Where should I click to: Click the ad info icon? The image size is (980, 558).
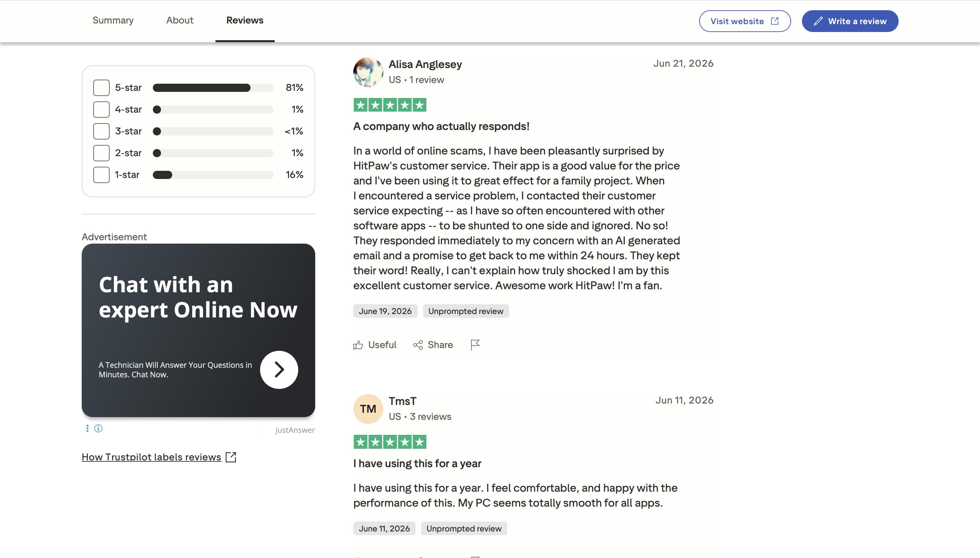(98, 428)
